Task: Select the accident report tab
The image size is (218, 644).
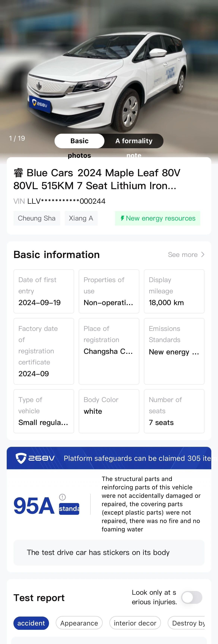Action: pyautogui.click(x=31, y=623)
